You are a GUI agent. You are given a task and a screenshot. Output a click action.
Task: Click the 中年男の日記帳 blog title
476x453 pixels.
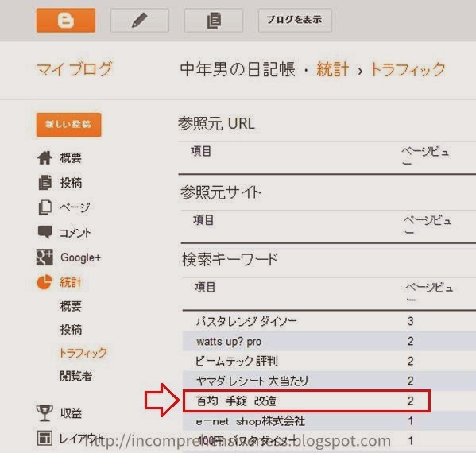[x=238, y=69]
